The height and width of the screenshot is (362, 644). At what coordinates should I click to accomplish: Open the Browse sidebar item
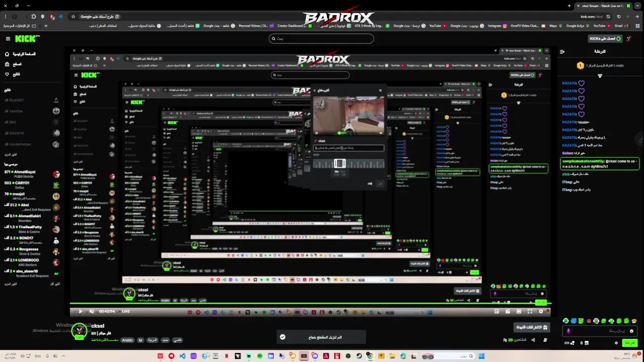[x=14, y=64]
